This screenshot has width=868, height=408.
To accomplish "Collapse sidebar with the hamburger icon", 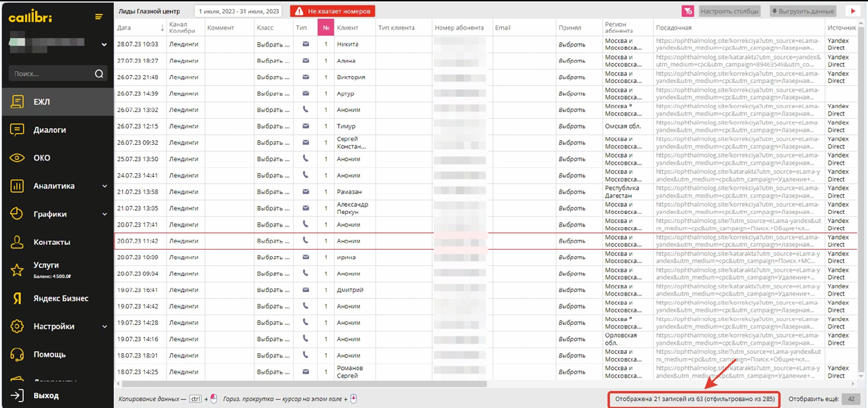I will 99,17.
